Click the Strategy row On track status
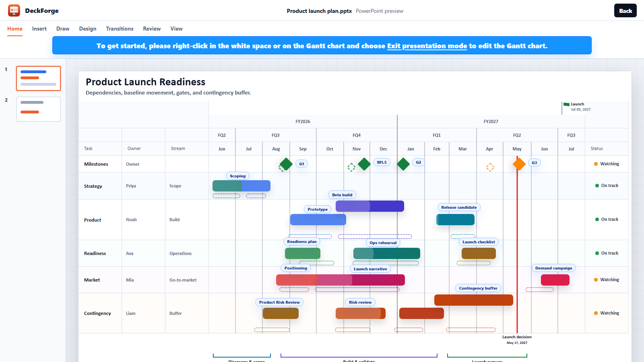644x362 pixels. (607, 185)
